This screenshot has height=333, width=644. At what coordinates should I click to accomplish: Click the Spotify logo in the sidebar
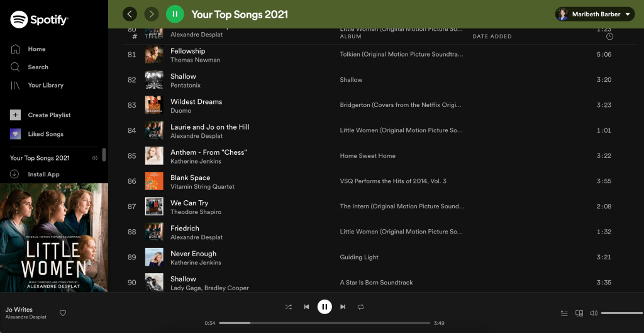pyautogui.click(x=39, y=20)
